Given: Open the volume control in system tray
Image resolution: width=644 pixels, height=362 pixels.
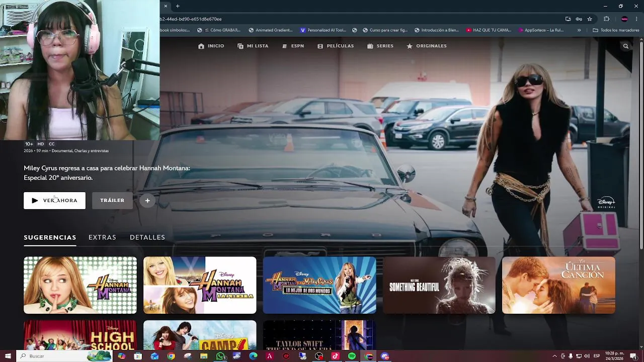Looking at the screenshot, I should pos(587,356).
